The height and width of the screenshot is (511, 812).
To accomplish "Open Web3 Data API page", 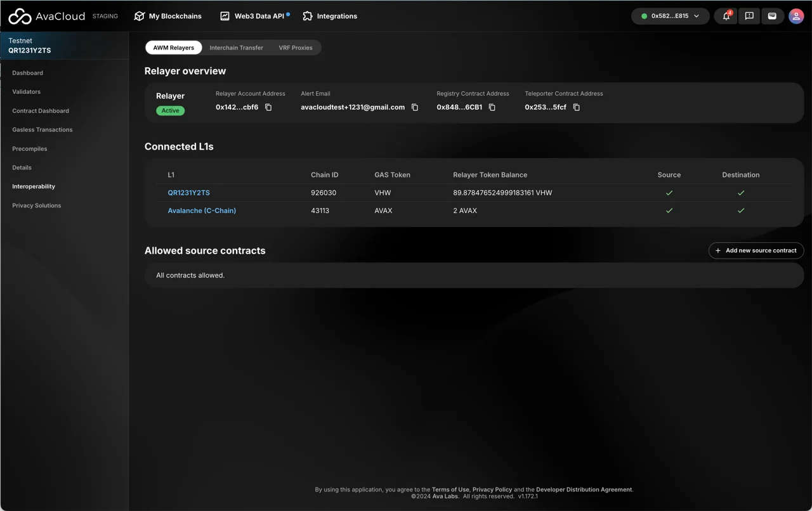I will 254,16.
